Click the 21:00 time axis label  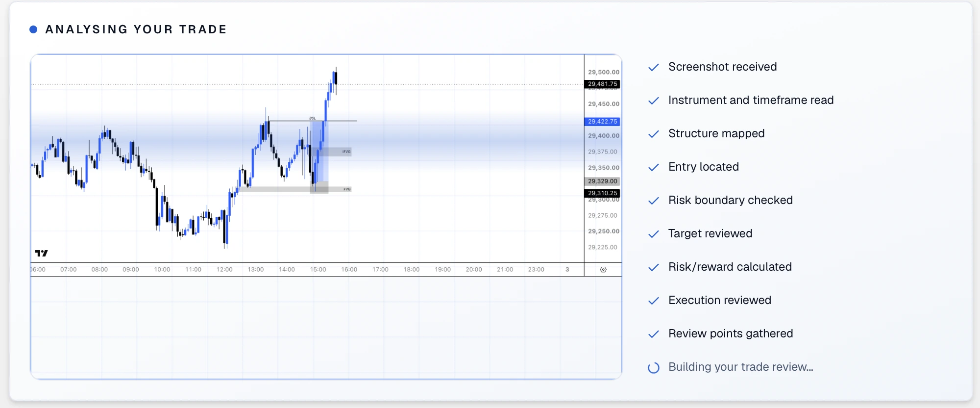[x=505, y=270]
